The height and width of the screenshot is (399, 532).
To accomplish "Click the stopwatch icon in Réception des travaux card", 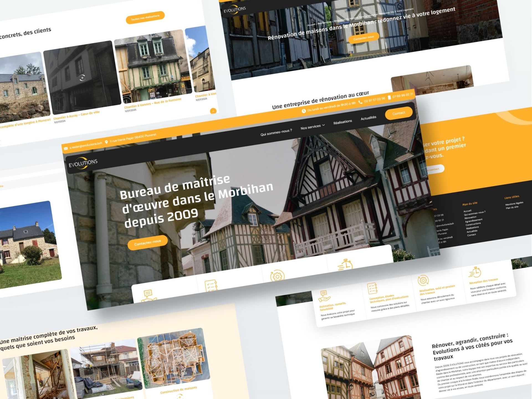I will [475, 272].
